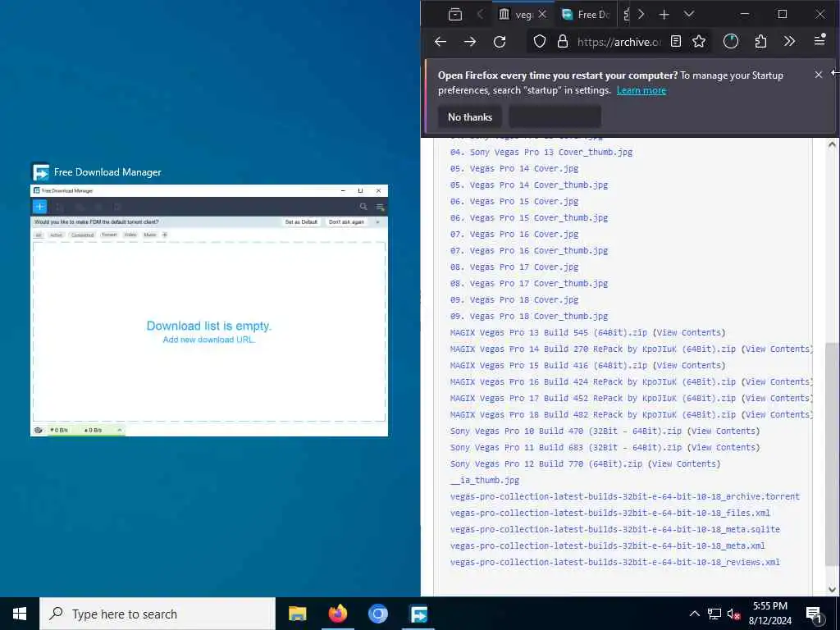Toggle Reader View for this page

tap(676, 41)
